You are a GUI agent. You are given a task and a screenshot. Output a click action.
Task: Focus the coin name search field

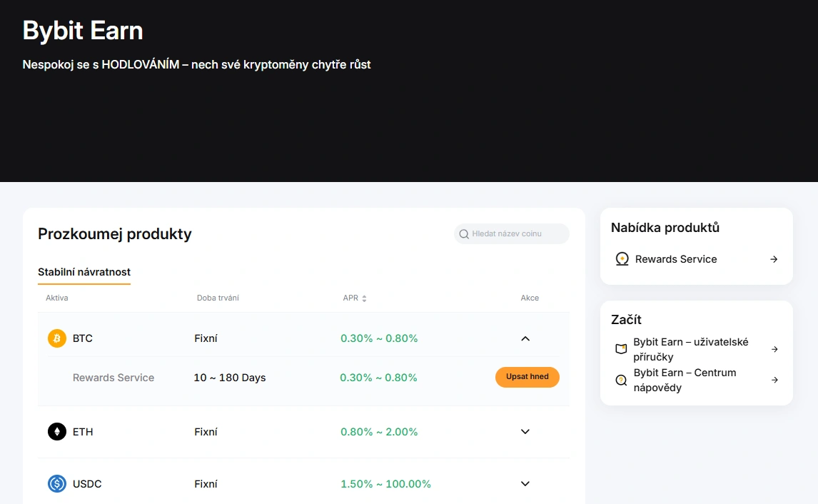pos(515,234)
